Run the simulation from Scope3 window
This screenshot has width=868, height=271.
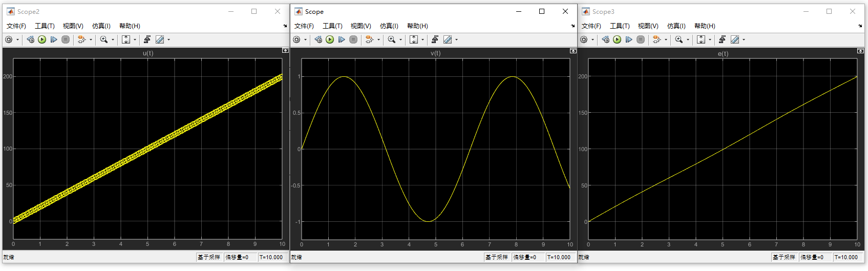(x=617, y=39)
